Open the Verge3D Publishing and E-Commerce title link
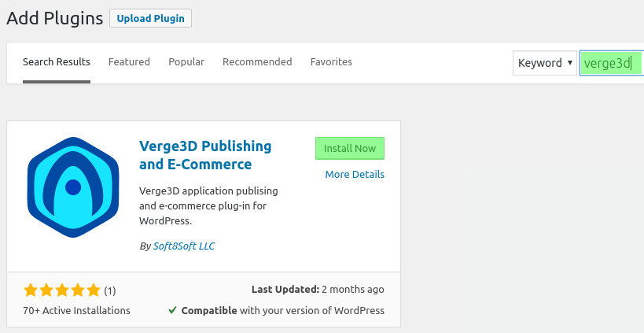 click(x=205, y=155)
